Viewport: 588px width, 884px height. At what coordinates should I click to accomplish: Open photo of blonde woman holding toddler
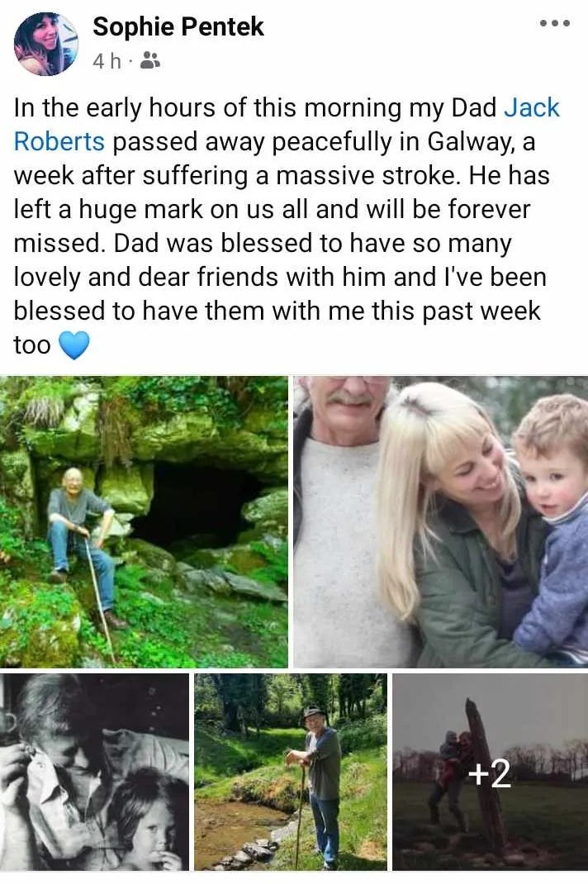coord(441,521)
